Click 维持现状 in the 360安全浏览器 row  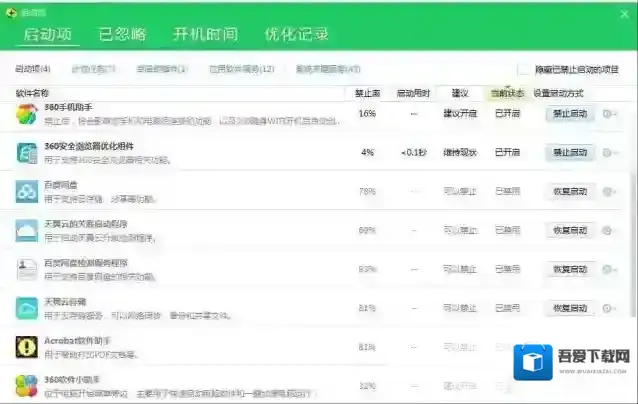(x=460, y=153)
